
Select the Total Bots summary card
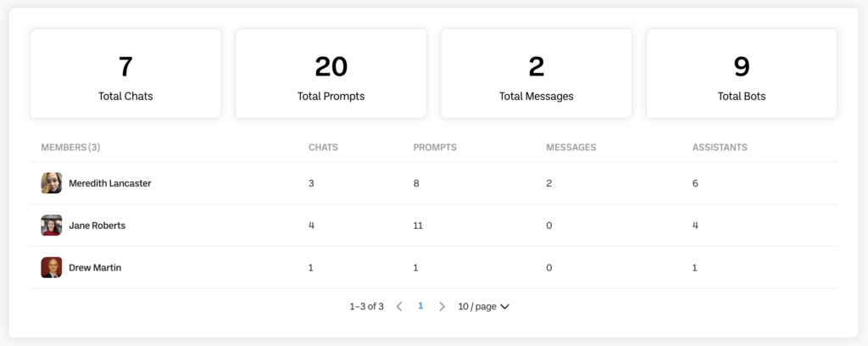(742, 74)
